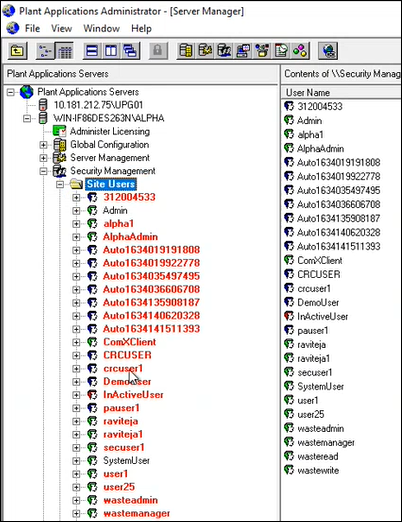Select wastewrite in the User Name list

tap(318, 470)
